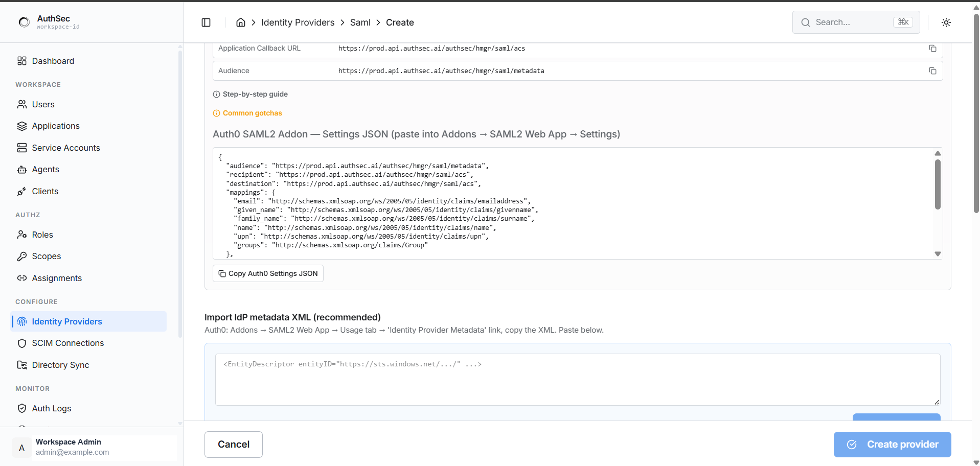Click the SCIM Connections shield icon
This screenshot has height=466, width=980.
(x=22, y=343)
